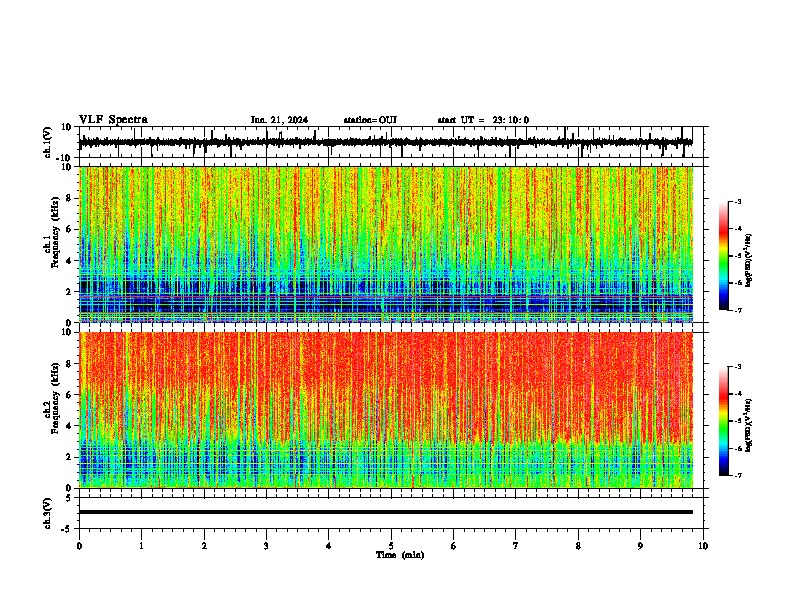Click the bottom time axis tick label "10"
This screenshot has height=612, width=792.
tap(703, 546)
